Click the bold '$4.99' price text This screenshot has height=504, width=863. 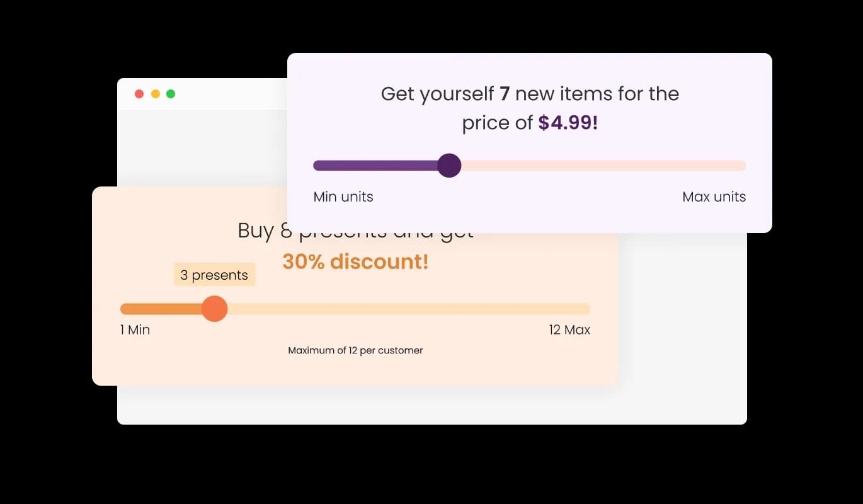tap(568, 122)
